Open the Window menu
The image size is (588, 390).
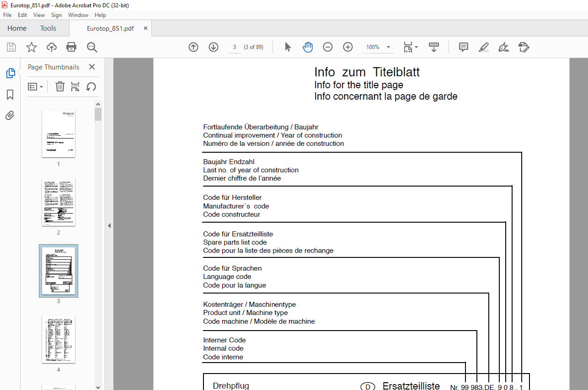click(x=78, y=15)
